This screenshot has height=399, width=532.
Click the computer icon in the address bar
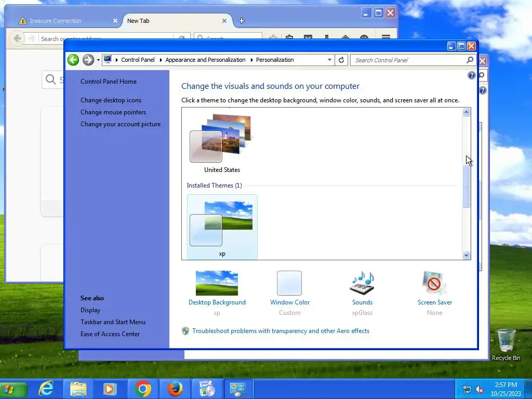pyautogui.click(x=108, y=60)
